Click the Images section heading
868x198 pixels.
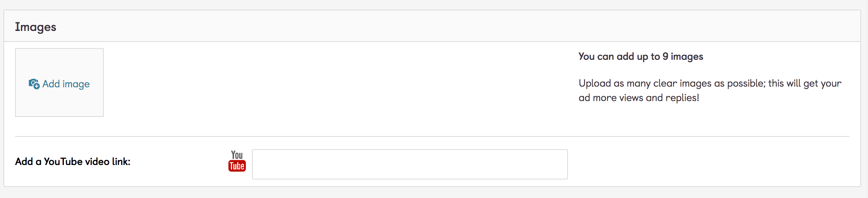tap(35, 27)
